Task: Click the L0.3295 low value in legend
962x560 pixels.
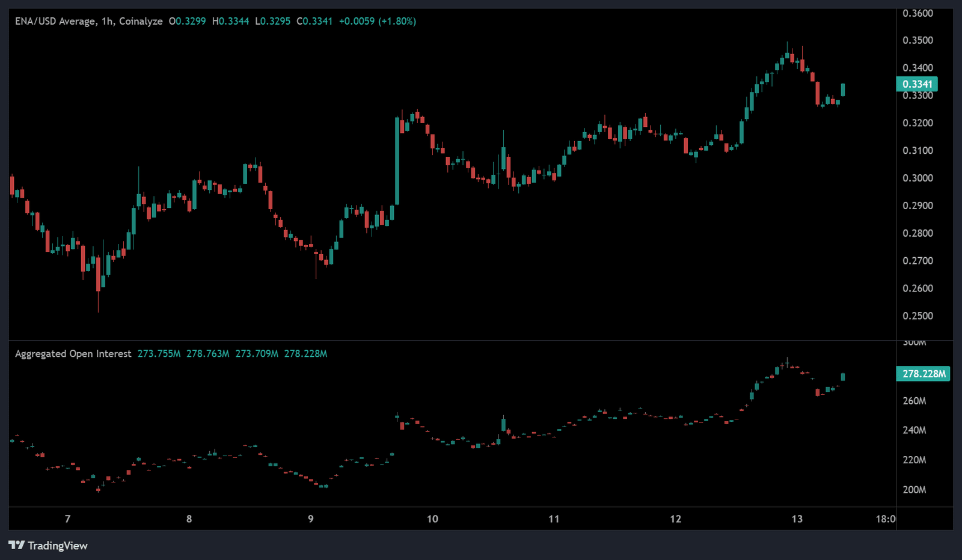Action: tap(272, 21)
